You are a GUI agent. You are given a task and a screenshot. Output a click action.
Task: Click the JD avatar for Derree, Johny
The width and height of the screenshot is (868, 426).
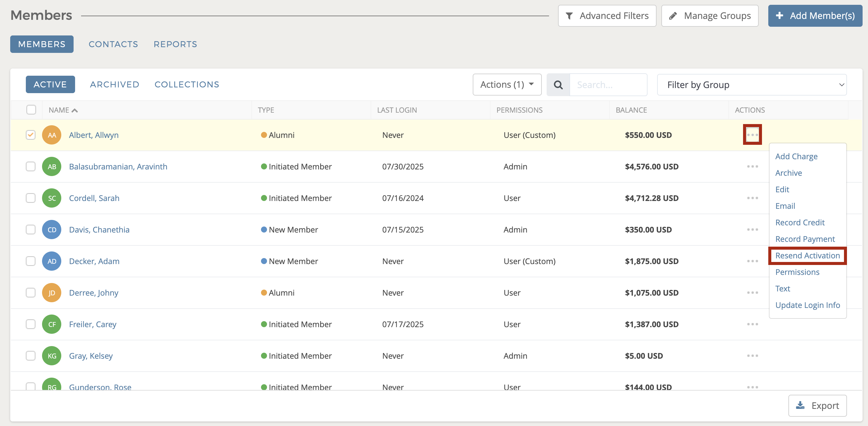pyautogui.click(x=52, y=293)
